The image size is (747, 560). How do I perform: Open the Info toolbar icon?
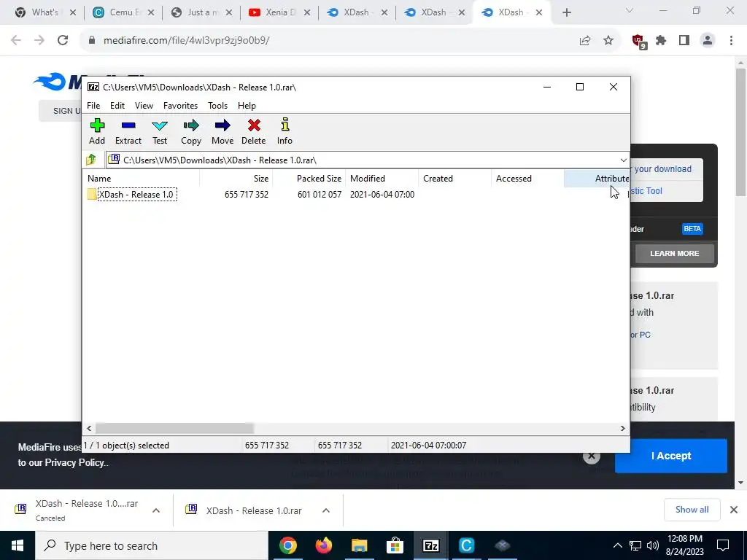285,131
